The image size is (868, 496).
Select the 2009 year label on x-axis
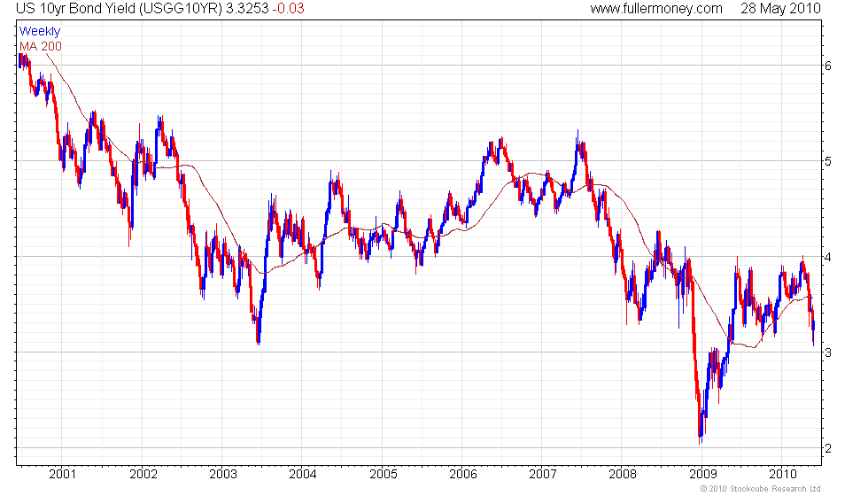click(703, 474)
